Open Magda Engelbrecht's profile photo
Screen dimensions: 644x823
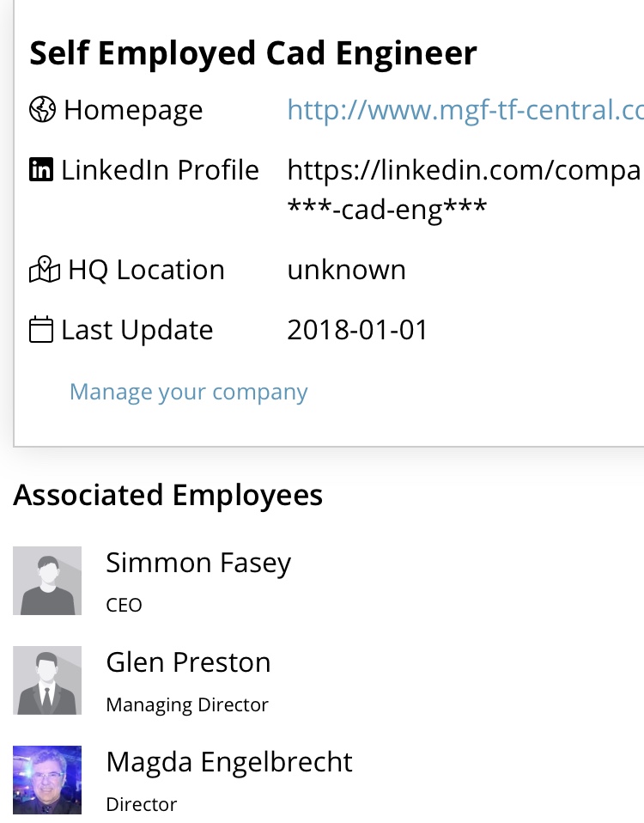(x=47, y=780)
